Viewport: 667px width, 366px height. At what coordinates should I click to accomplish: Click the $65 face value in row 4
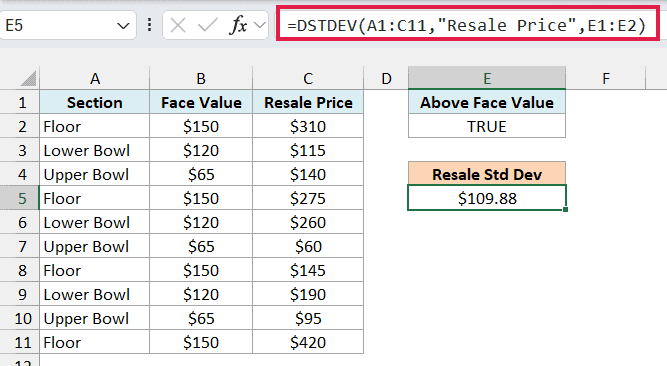point(201,174)
